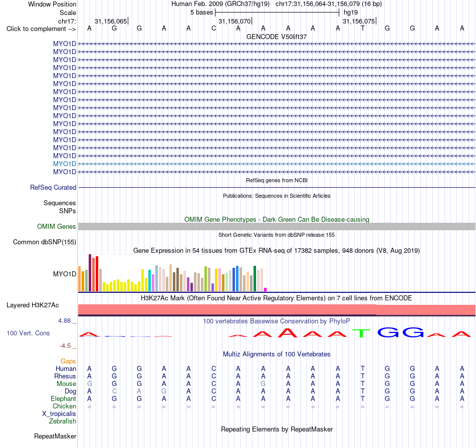Click the 31,156,065 ruler position marker
The height and width of the screenshot is (448, 476).
[x=111, y=21]
